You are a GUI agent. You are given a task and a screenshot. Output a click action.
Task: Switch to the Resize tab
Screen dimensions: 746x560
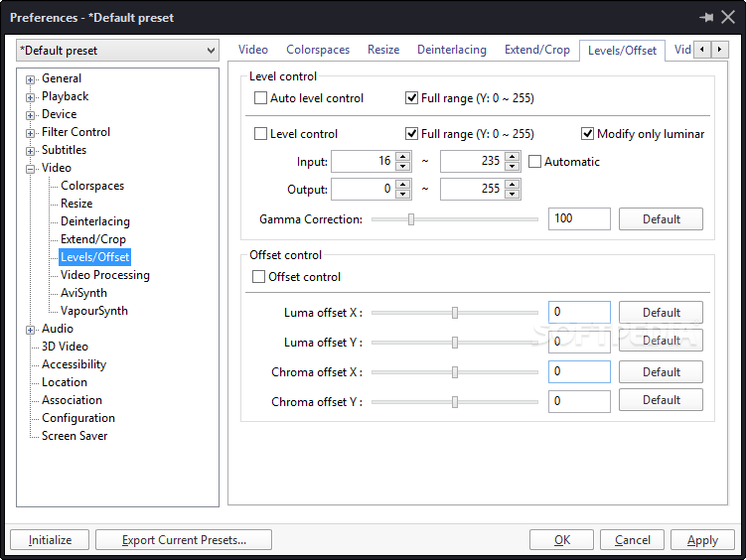coord(383,50)
